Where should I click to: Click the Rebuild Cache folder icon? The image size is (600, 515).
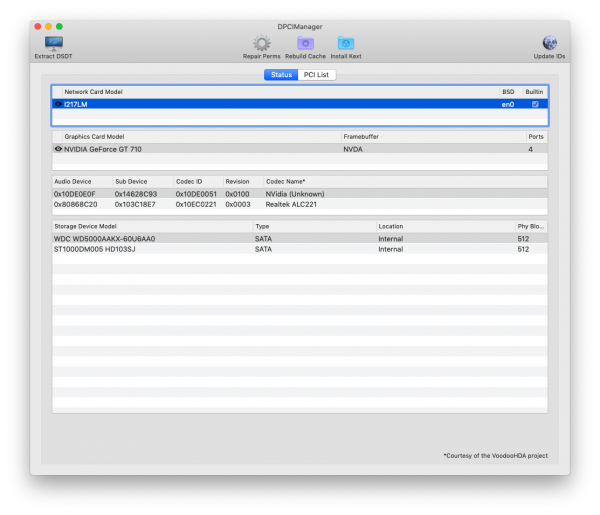point(305,43)
